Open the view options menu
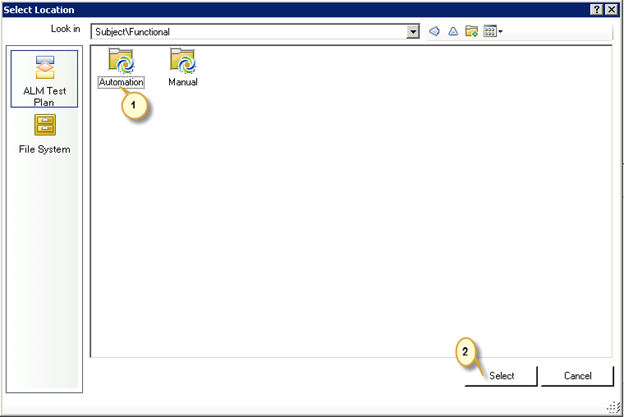624x417 pixels. tap(493, 31)
